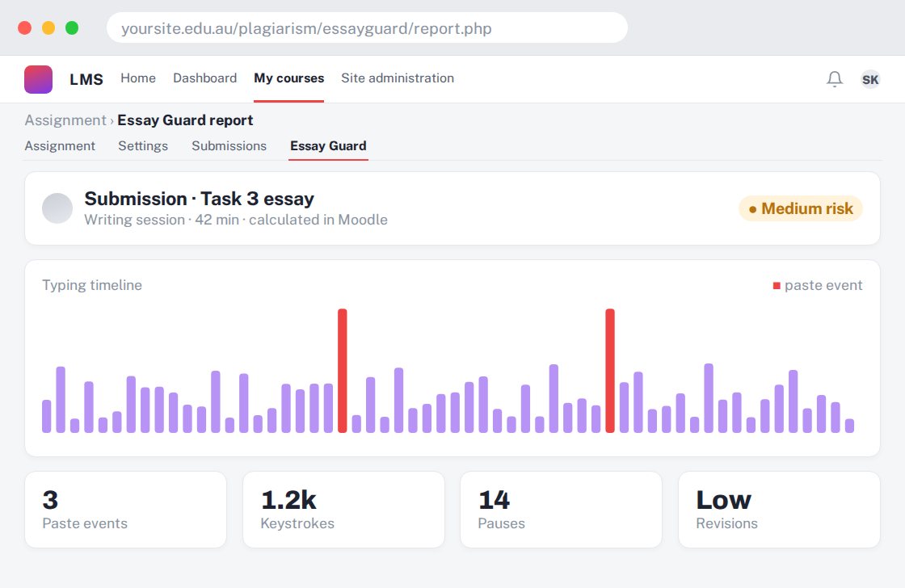Go to Home in the navigation bar
This screenshot has height=588, width=905.
tap(138, 78)
